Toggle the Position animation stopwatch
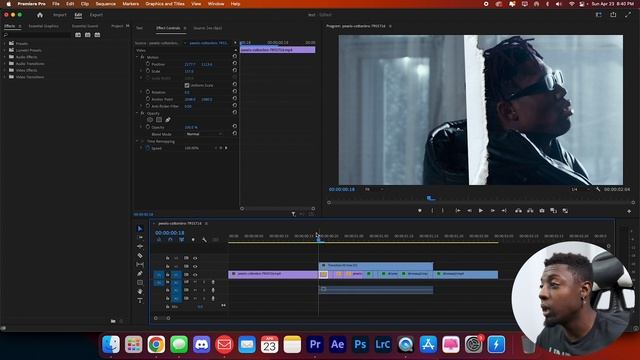The image size is (640, 360). [148, 64]
